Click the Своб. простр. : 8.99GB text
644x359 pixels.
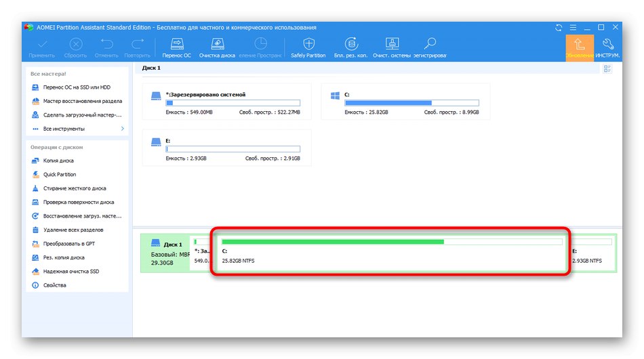(x=451, y=112)
